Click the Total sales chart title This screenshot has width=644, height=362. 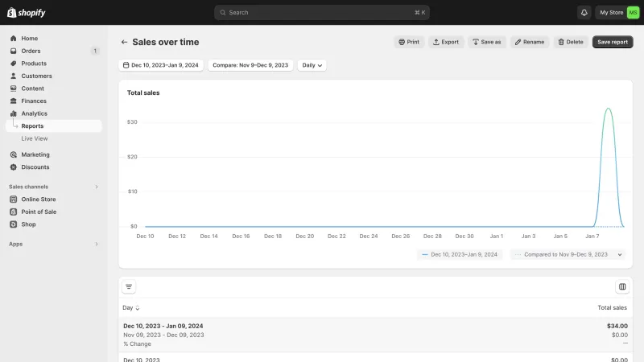click(x=143, y=93)
